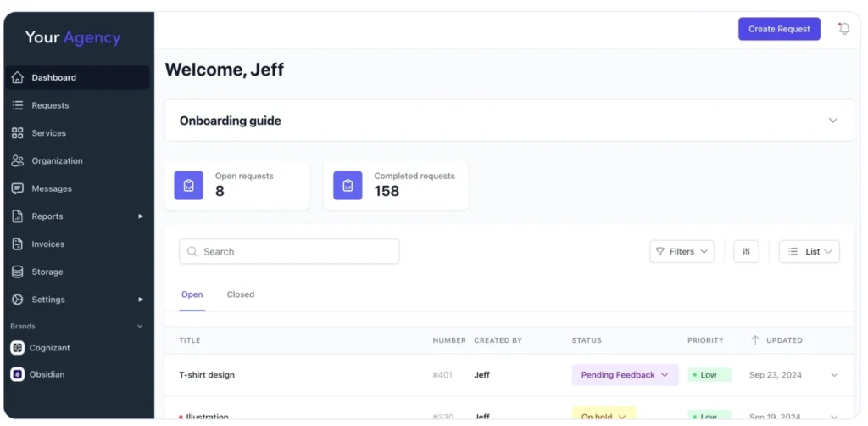Expand the Onboarding guide section
Screen dimensions: 868x426
click(x=832, y=121)
